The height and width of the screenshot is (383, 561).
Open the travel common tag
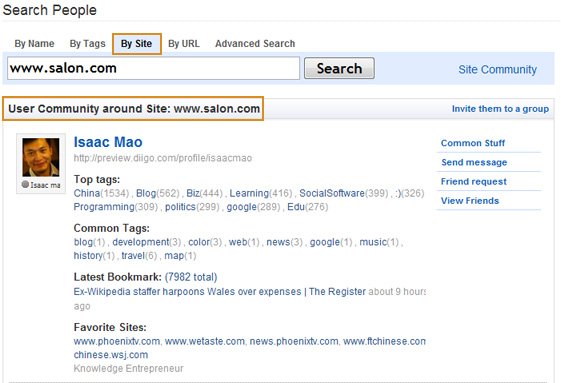[133, 256]
